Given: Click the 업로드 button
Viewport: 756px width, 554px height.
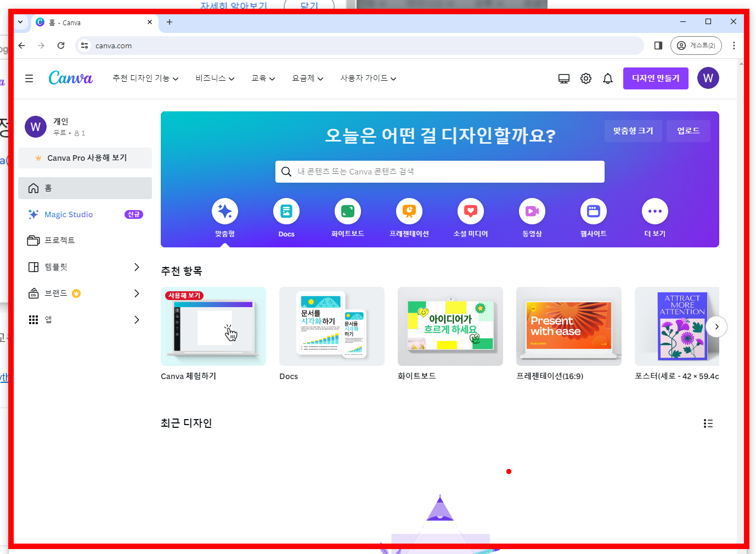Looking at the screenshot, I should pos(689,131).
